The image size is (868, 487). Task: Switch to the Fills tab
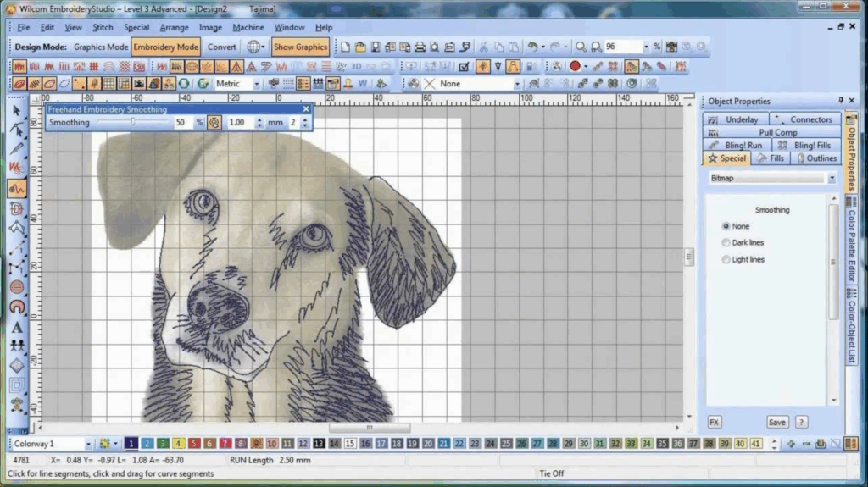click(771, 158)
